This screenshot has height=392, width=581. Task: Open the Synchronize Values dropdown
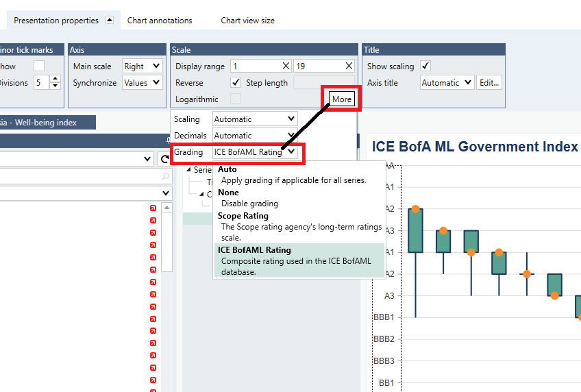[x=143, y=83]
